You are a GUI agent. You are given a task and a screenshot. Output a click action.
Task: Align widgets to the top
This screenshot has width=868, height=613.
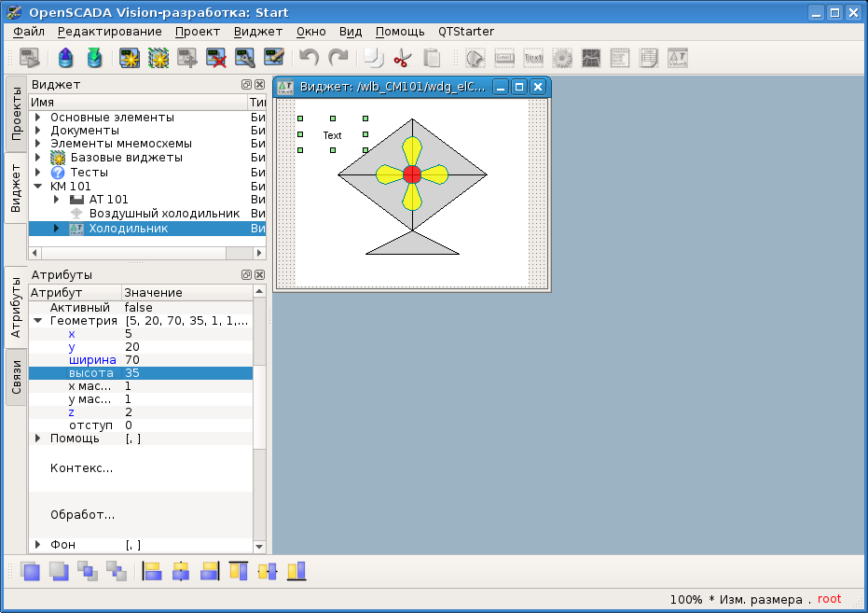pos(239,571)
